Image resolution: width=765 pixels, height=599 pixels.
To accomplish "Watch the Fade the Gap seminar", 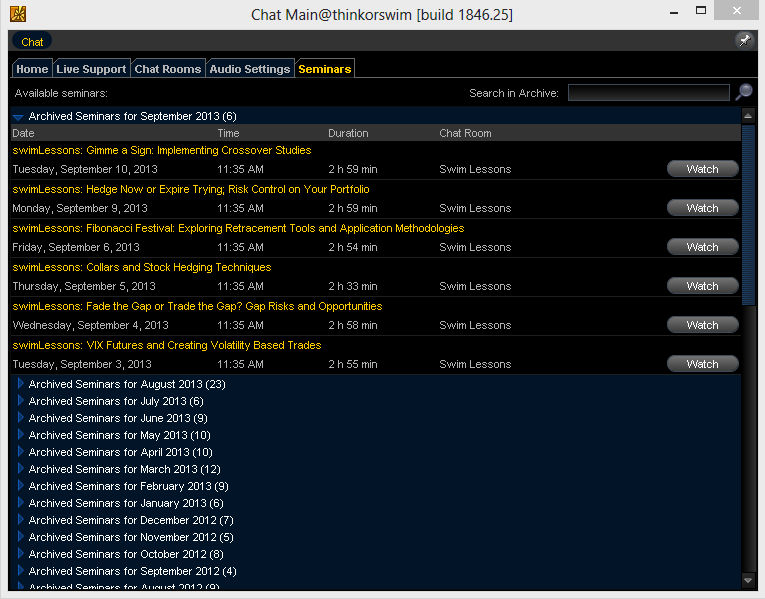I will (703, 325).
